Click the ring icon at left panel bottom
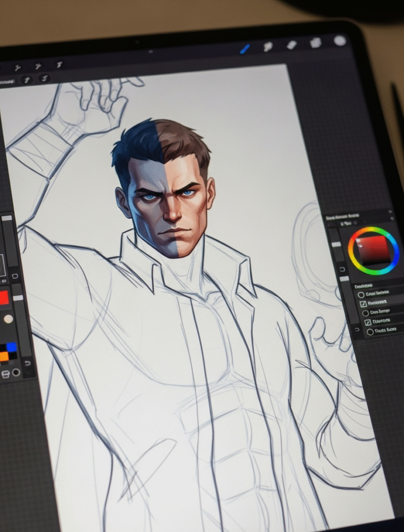Viewport: 404px width, 532px height. (16, 373)
